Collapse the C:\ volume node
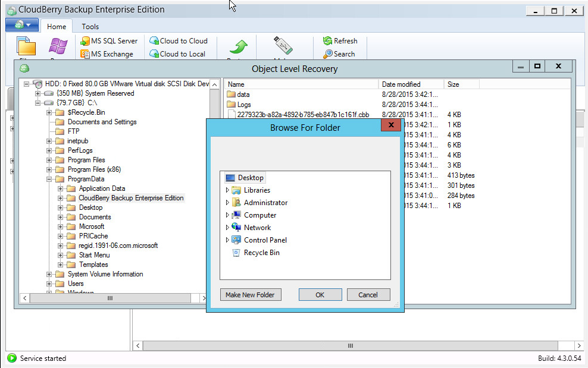This screenshot has width=588, height=368. click(x=37, y=103)
